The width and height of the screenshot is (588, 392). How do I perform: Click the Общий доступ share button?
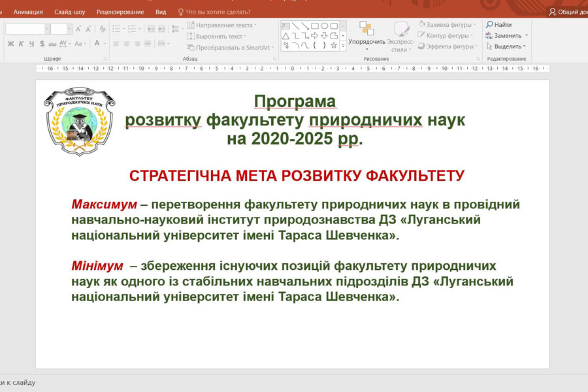coord(568,12)
